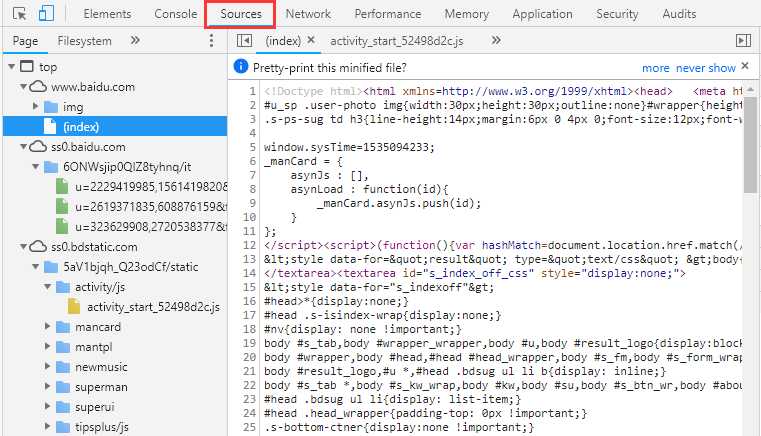Show more navigator tabs via chevron
Screen dimensions: 761x436
click(x=135, y=41)
